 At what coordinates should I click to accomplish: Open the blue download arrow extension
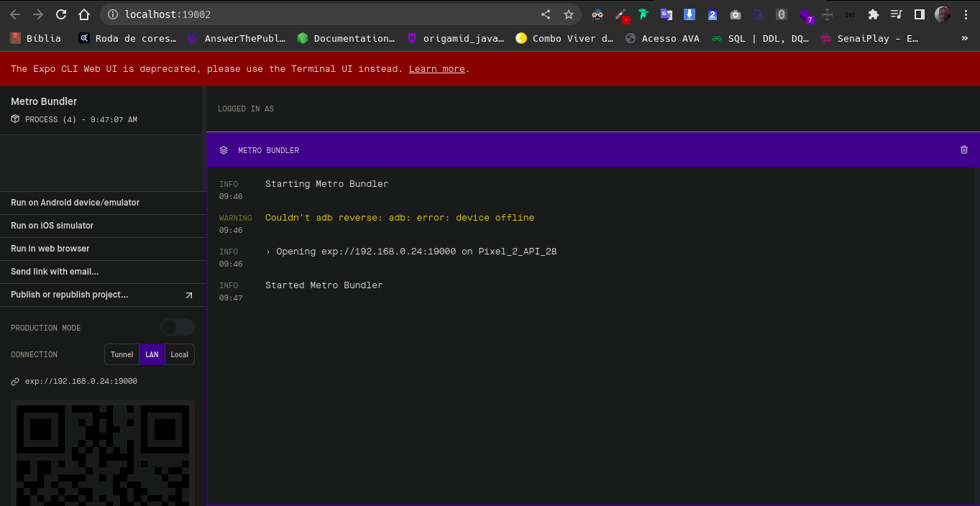[x=690, y=14]
